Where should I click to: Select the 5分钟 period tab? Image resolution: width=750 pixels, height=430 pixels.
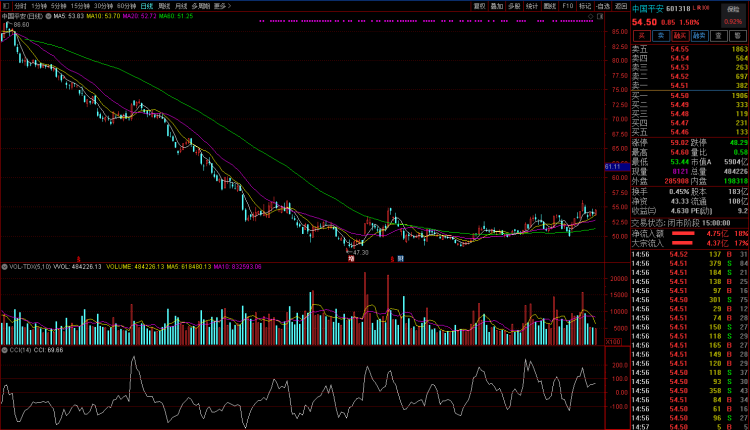pyautogui.click(x=58, y=5)
